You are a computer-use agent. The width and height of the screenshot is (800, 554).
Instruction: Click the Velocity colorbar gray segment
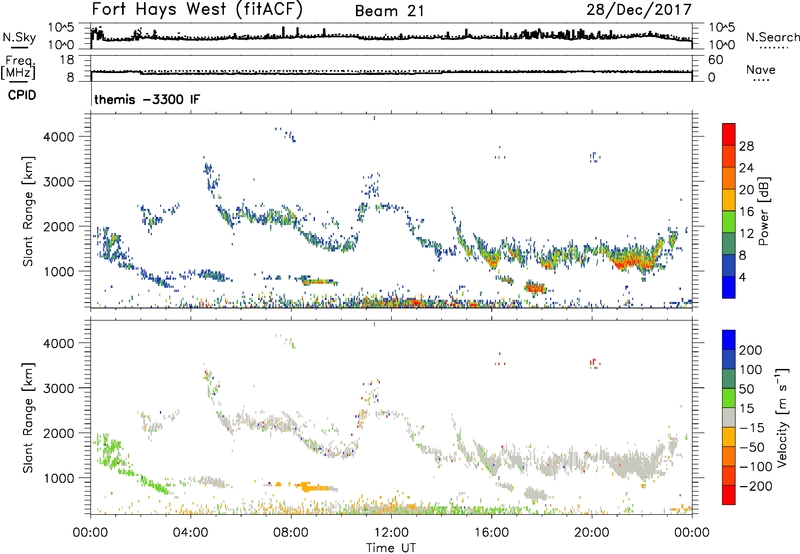tap(729, 418)
